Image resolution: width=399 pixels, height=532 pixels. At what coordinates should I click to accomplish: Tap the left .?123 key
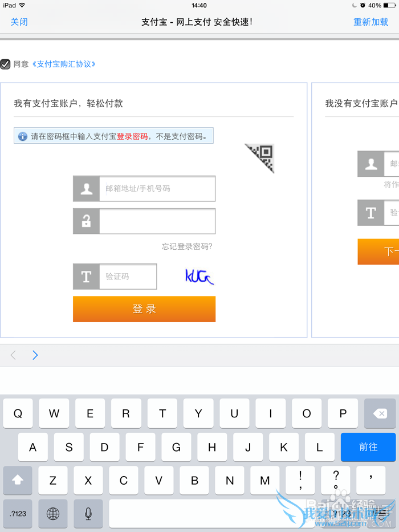coord(18,514)
